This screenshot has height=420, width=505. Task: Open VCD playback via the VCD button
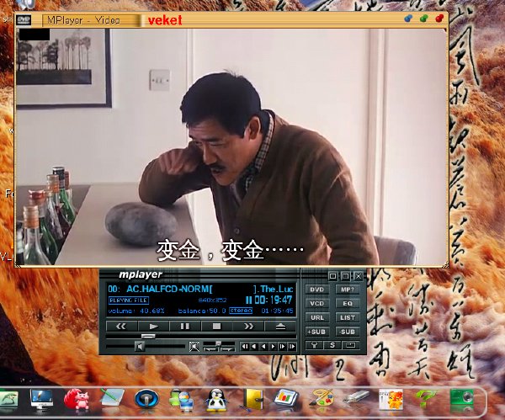coord(317,303)
